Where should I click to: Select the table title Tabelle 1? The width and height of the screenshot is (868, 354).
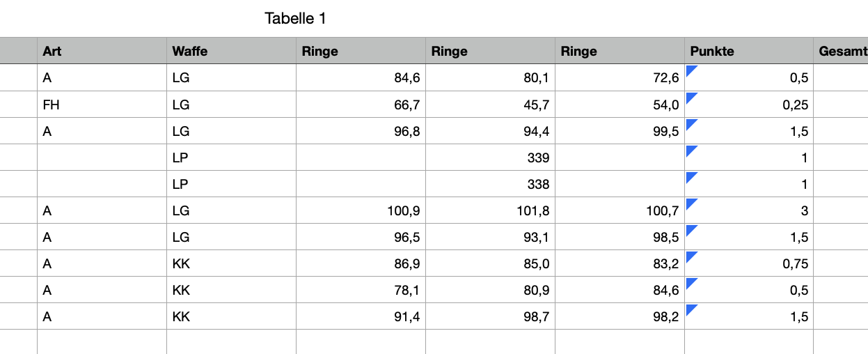295,19
